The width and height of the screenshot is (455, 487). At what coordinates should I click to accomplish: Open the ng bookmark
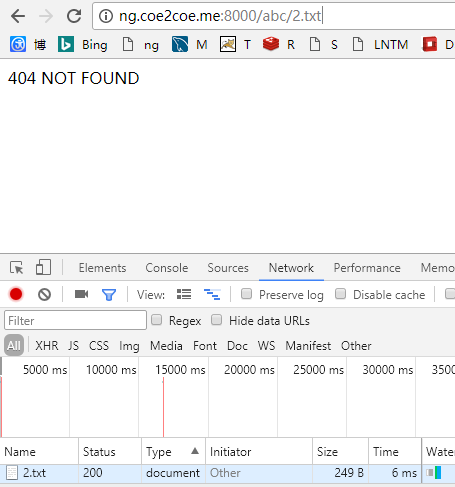point(140,45)
